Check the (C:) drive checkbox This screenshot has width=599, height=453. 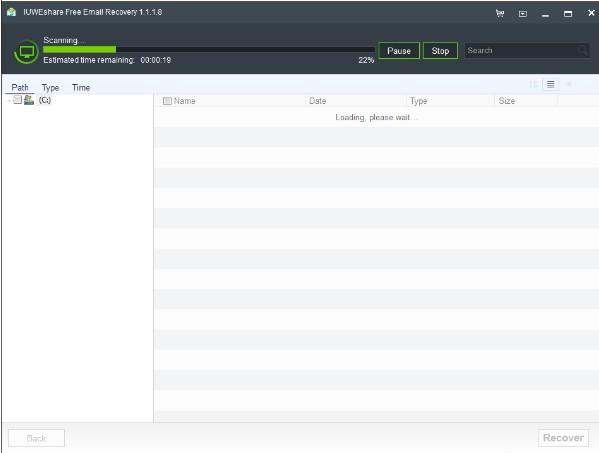[18, 100]
